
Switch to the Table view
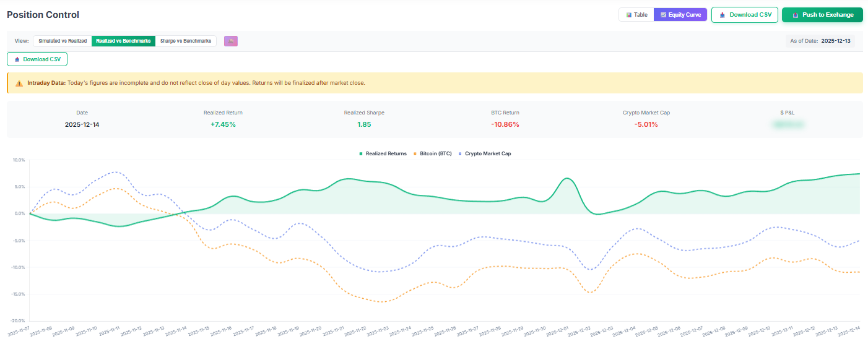tap(636, 14)
